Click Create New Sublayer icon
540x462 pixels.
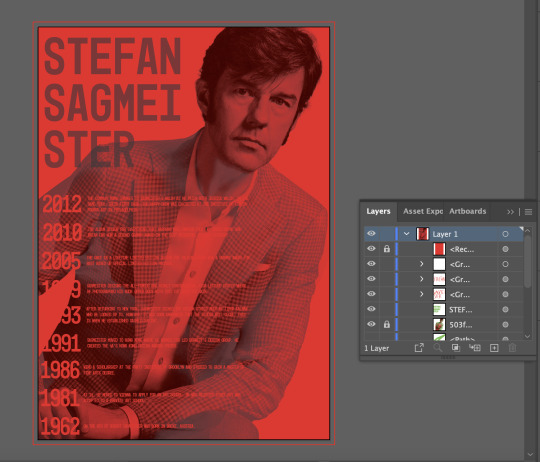(475, 348)
